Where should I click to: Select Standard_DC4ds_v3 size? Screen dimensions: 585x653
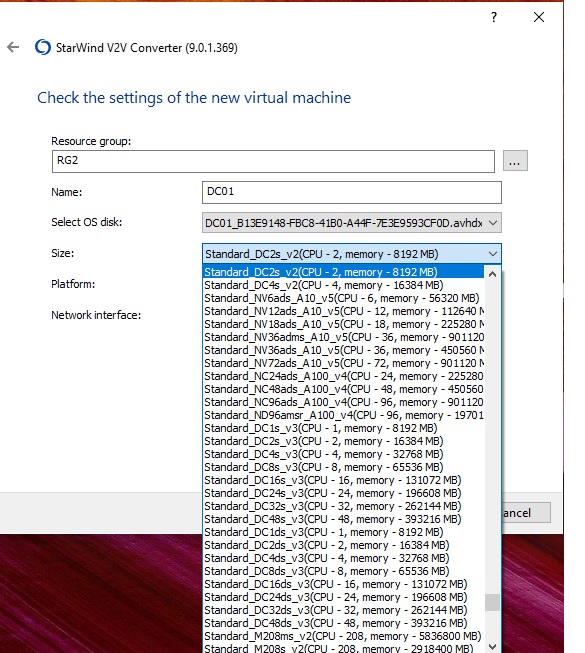[x=344, y=558]
